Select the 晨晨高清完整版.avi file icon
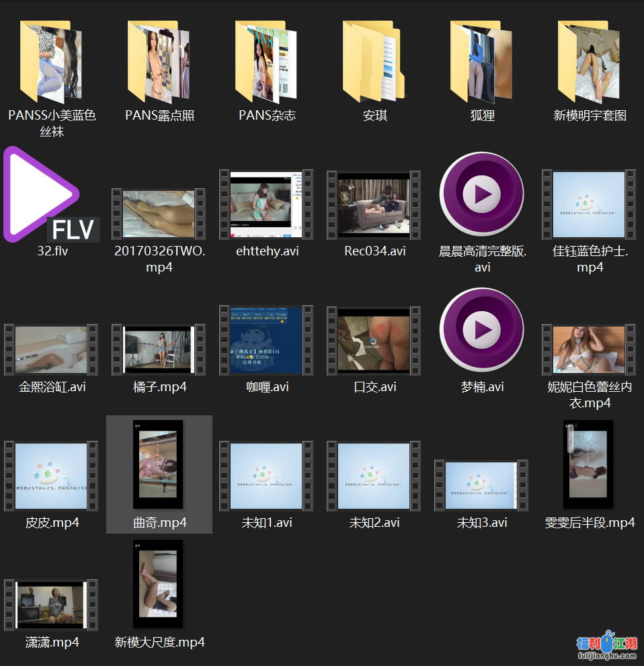 tap(482, 194)
